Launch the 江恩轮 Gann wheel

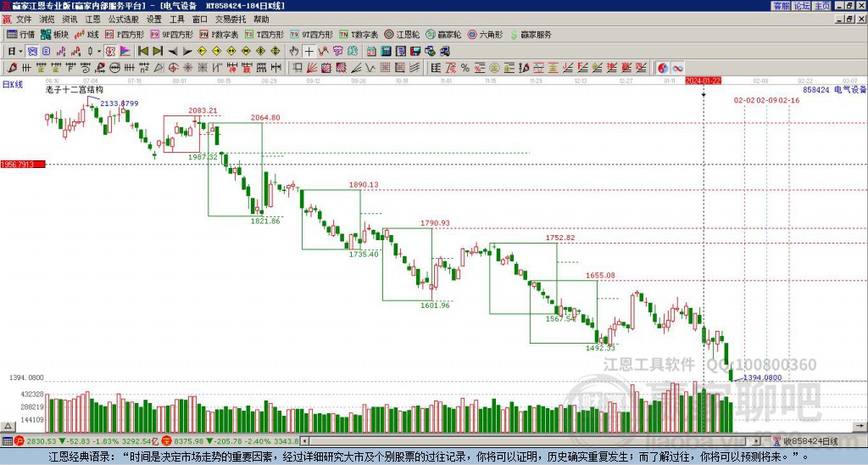(402, 34)
